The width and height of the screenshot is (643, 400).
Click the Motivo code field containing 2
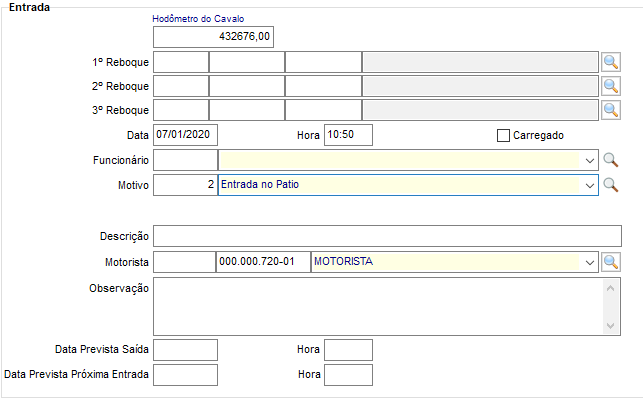185,185
